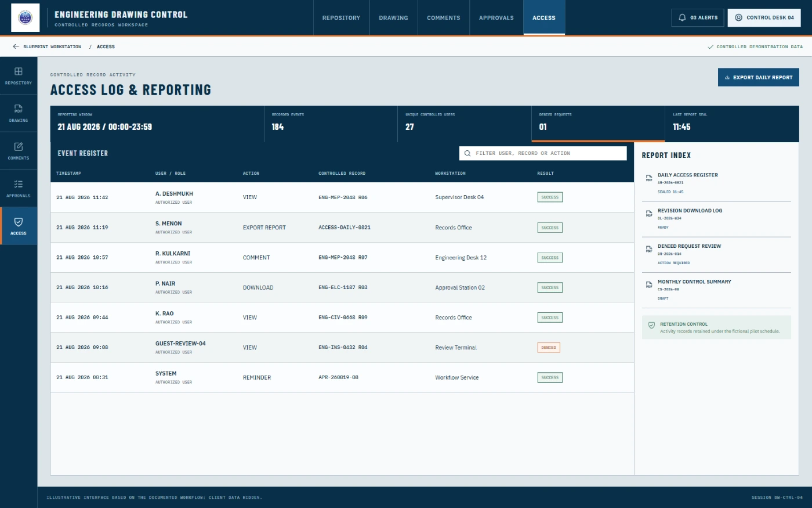This screenshot has width=812, height=508.
Task: Click the bell icon in 03 Alerts
Action: (x=682, y=17)
